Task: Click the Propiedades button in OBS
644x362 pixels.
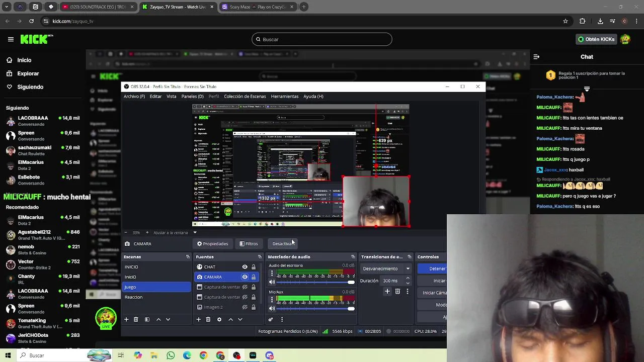Action: tap(213, 244)
